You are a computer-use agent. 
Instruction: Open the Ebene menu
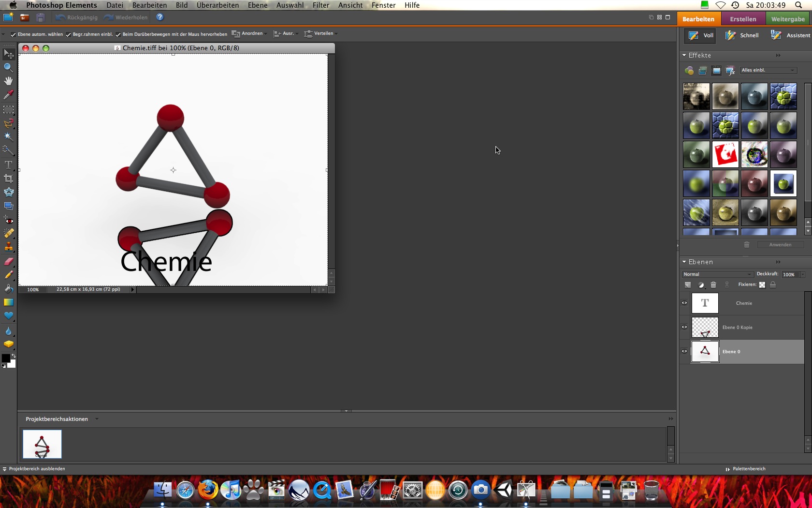pyautogui.click(x=258, y=5)
